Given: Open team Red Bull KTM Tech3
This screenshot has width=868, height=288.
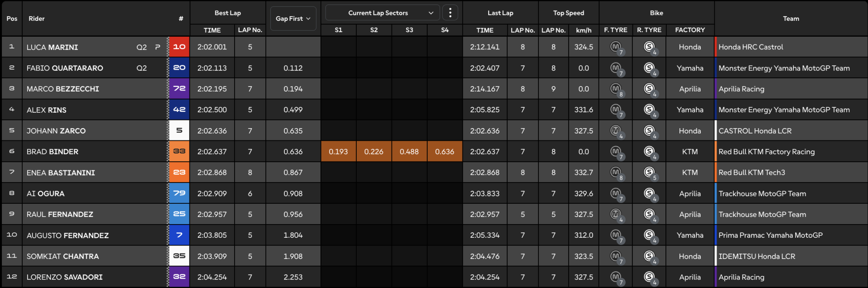Looking at the screenshot, I should (752, 173).
